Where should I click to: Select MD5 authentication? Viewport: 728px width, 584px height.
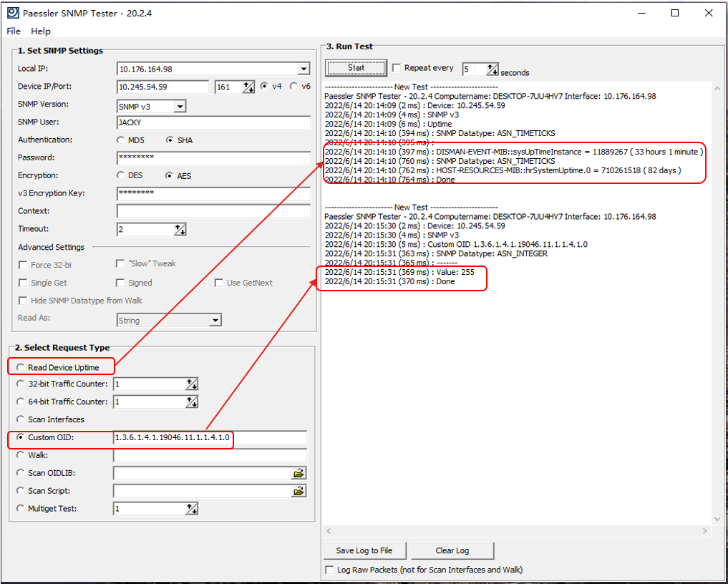click(121, 140)
